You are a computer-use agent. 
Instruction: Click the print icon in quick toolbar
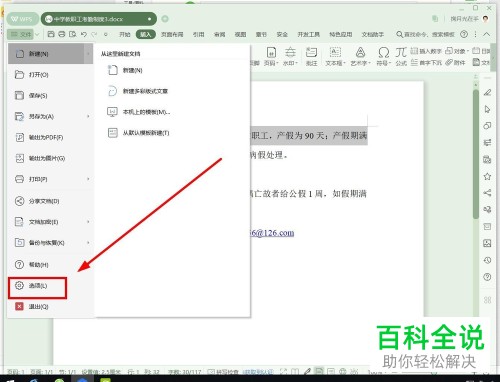[x=62, y=34]
